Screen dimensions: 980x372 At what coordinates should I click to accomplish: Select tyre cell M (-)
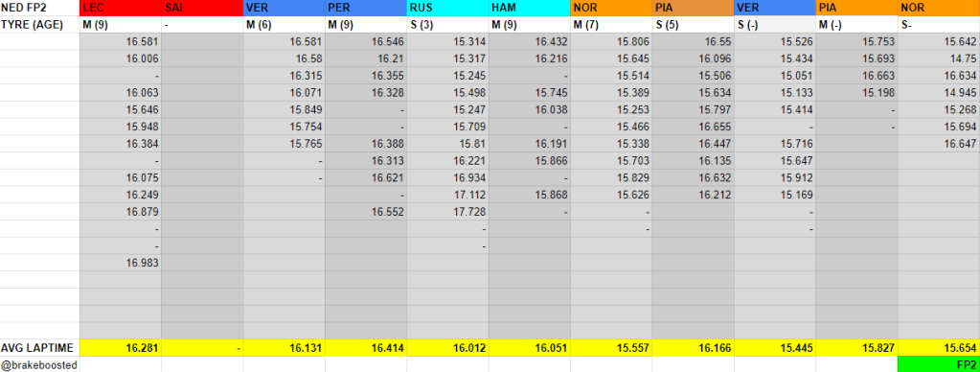(856, 25)
